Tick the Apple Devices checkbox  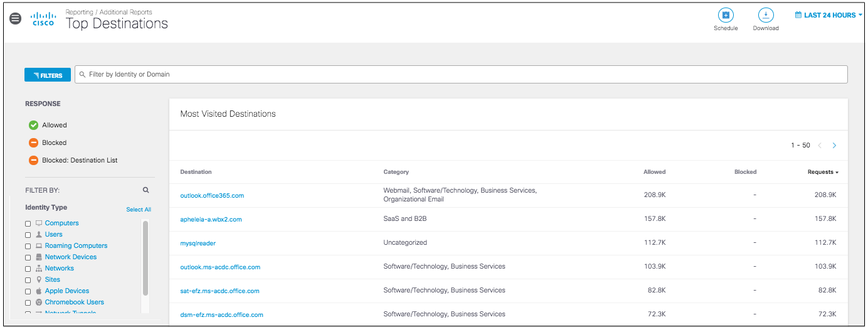click(28, 291)
